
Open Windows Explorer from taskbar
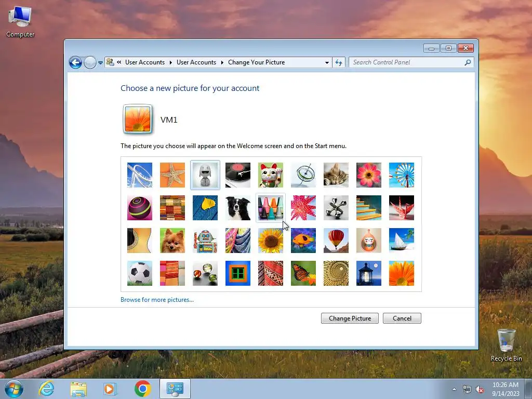coord(78,389)
